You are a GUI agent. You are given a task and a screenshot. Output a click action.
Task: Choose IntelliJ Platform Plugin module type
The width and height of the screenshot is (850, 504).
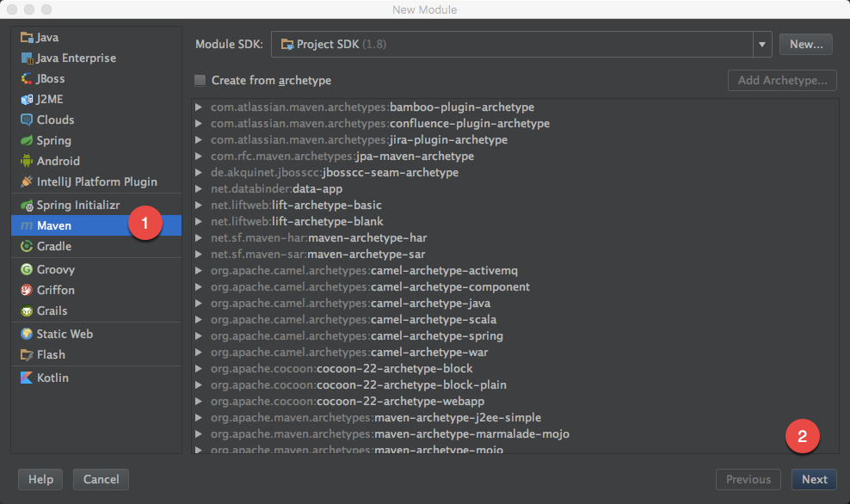coord(96,181)
